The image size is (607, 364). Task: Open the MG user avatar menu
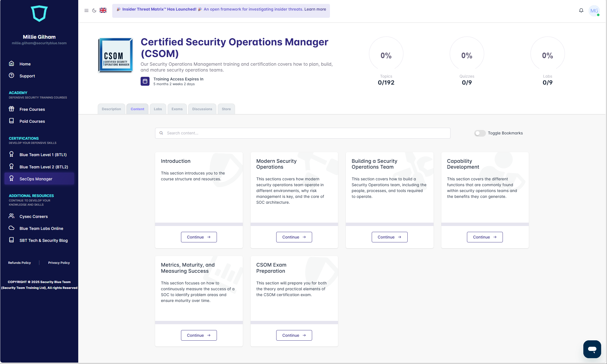[594, 11]
